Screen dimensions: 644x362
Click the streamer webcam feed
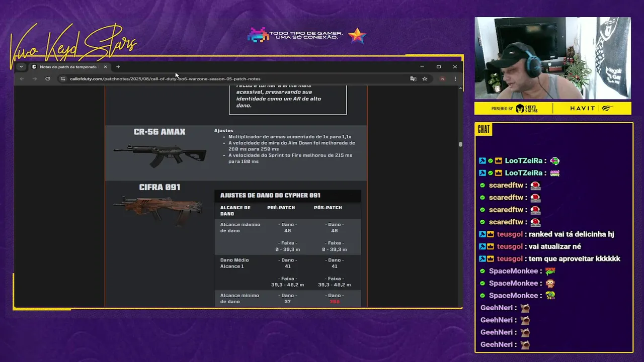click(x=552, y=58)
